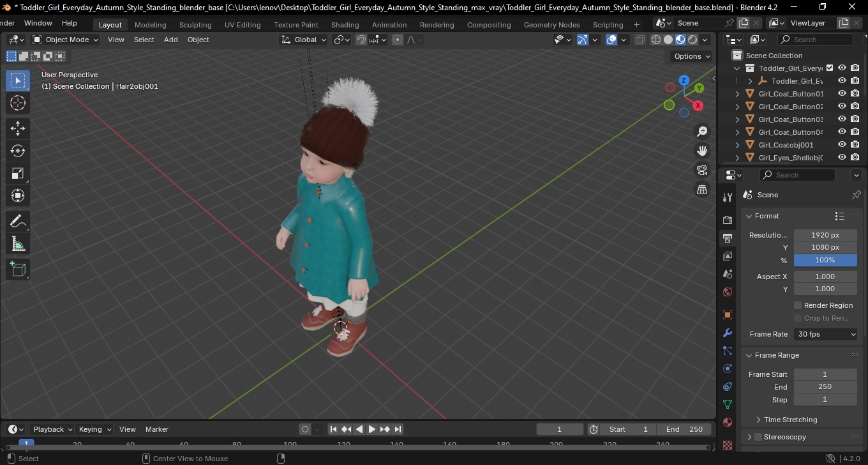868x465 pixels.
Task: Switch to the Shading workspace tab
Action: pyautogui.click(x=345, y=25)
